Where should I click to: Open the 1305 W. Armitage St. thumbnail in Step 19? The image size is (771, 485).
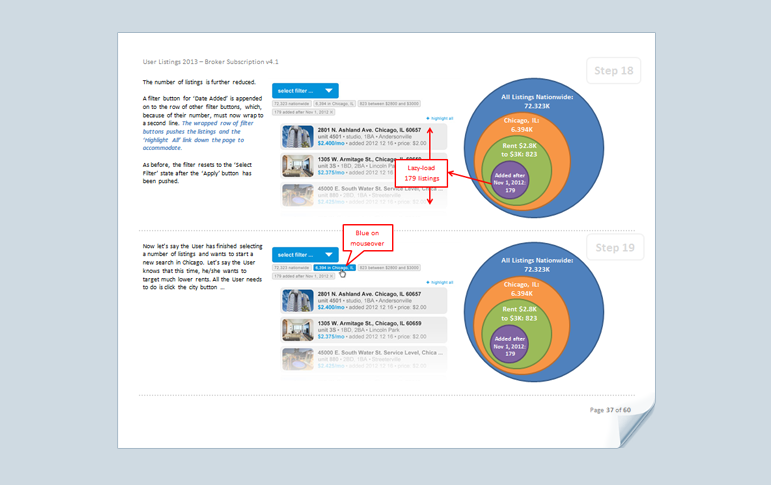pos(297,329)
